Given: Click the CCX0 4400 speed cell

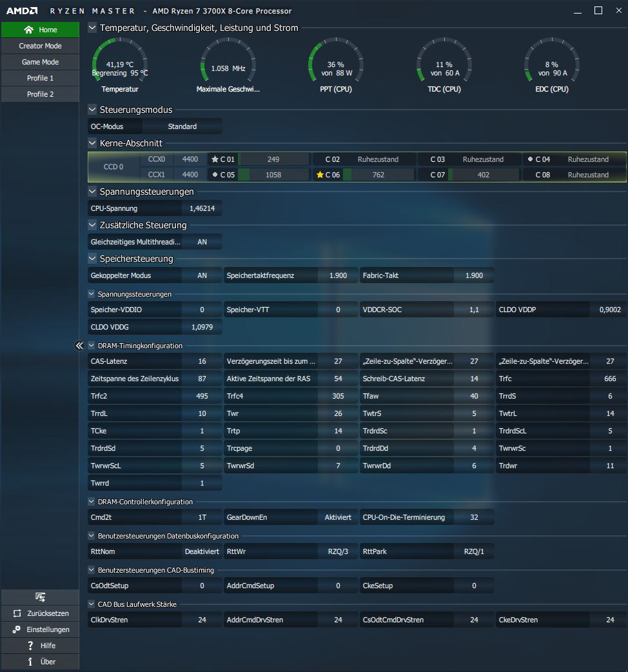Looking at the screenshot, I should pyautogui.click(x=190, y=159).
